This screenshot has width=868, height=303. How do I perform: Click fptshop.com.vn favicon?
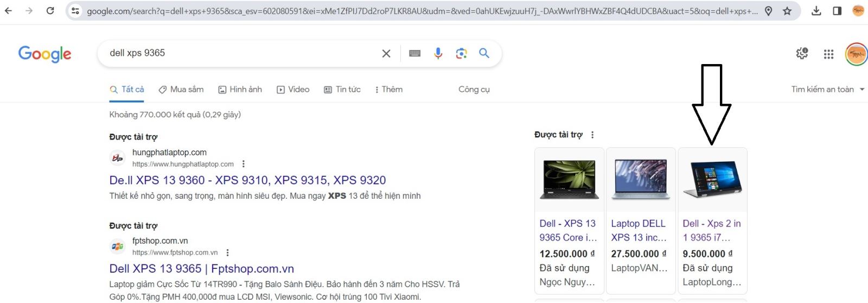pos(117,247)
